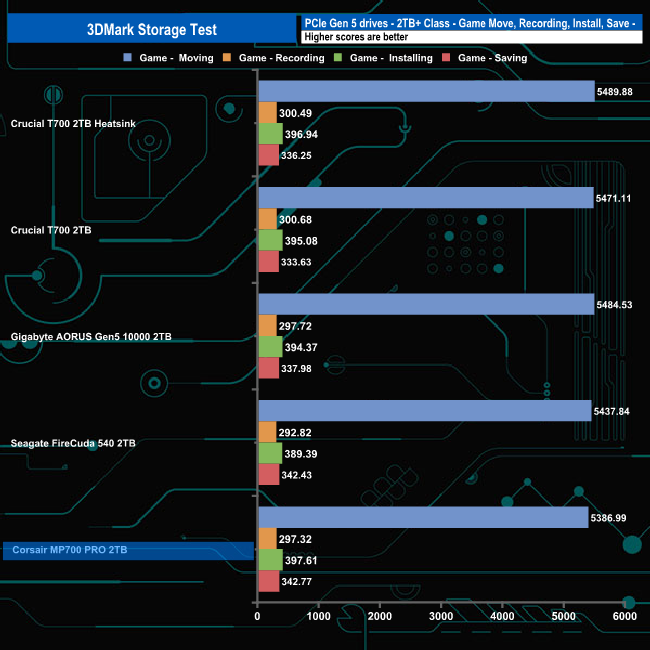Screen dimensions: 650x650
Task: Click the 5471.11 Game Moving bar
Action: pos(426,198)
